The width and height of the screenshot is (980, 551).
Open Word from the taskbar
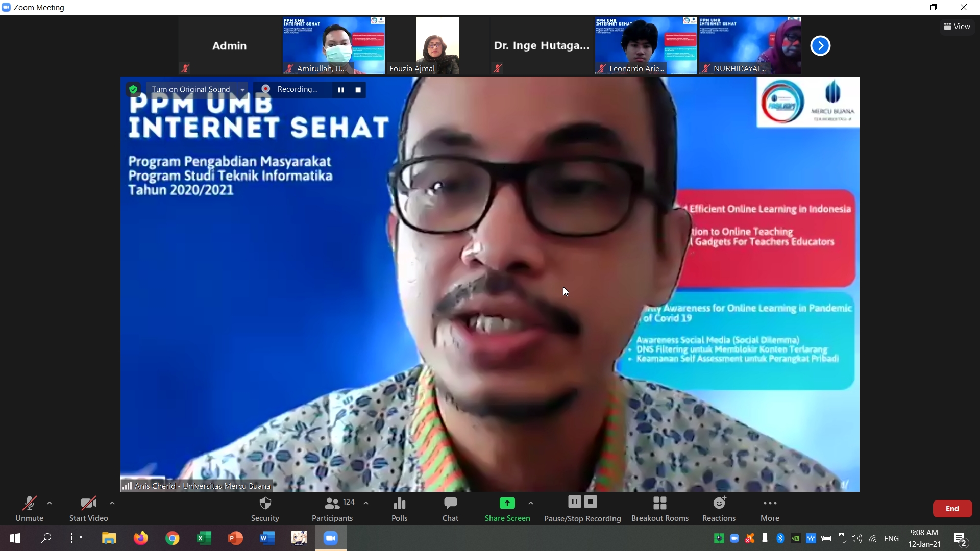[267, 538]
